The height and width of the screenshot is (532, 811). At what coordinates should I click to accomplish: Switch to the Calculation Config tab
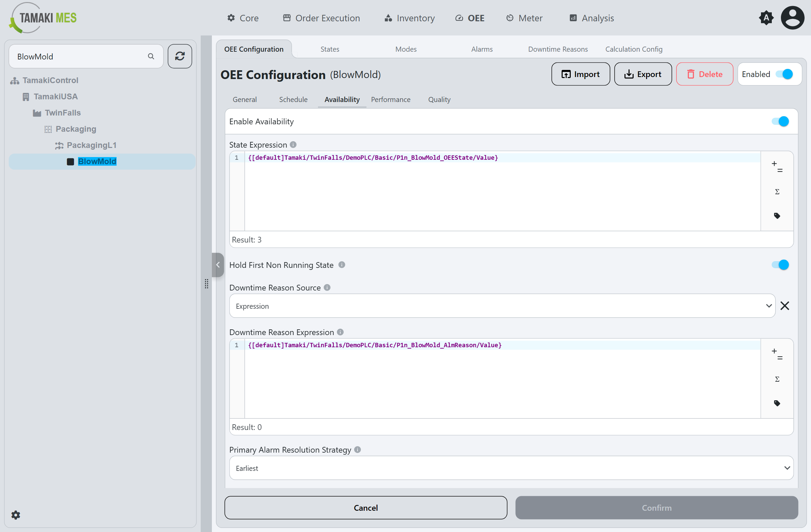pos(634,49)
